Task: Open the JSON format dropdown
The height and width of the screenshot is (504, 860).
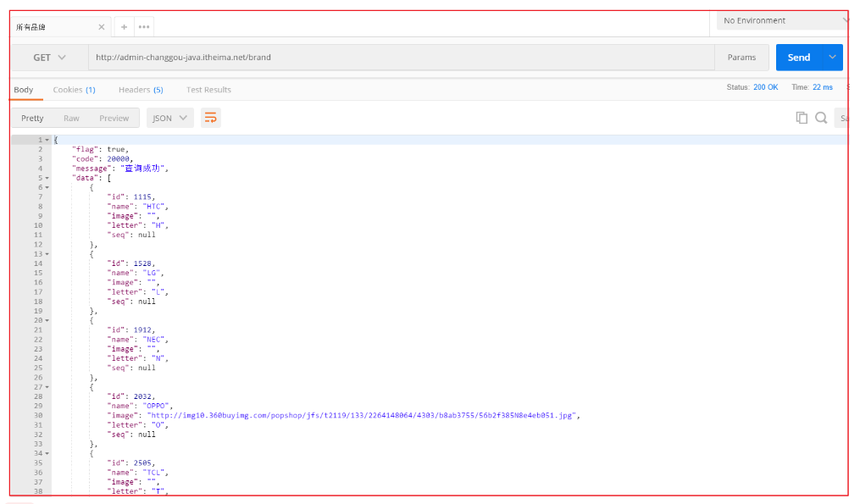Action: coord(170,119)
